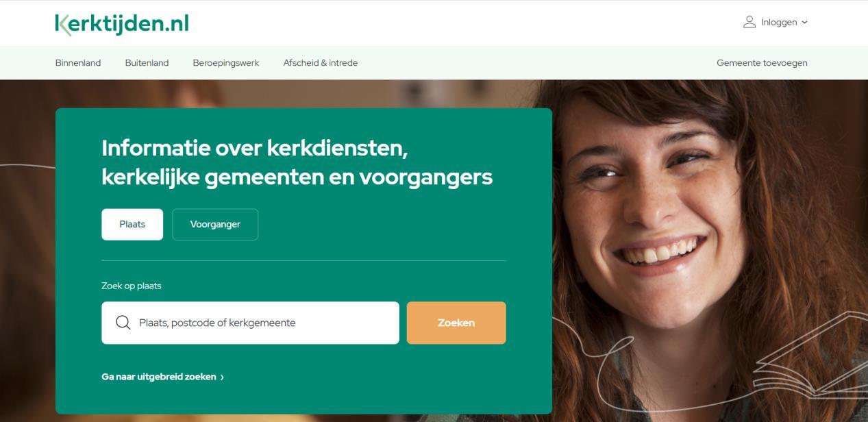This screenshot has width=868, height=422.
Task: Switch to the Voorganger search tab
Action: click(215, 224)
